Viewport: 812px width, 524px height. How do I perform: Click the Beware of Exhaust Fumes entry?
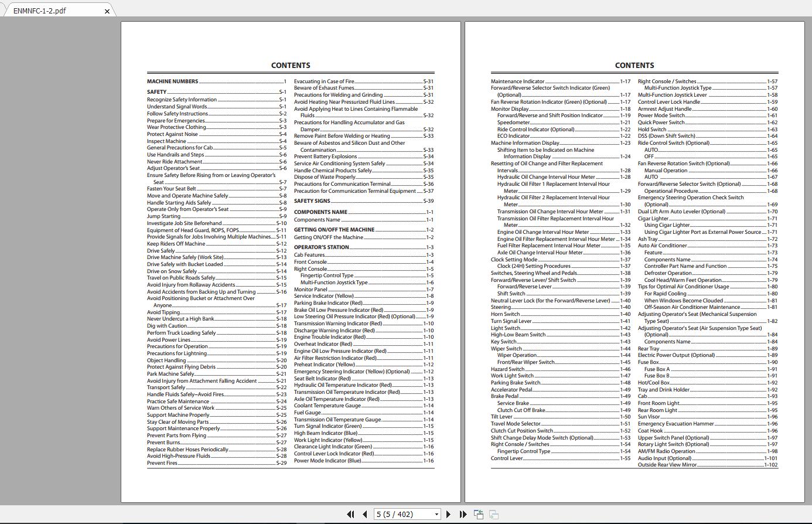pos(364,88)
